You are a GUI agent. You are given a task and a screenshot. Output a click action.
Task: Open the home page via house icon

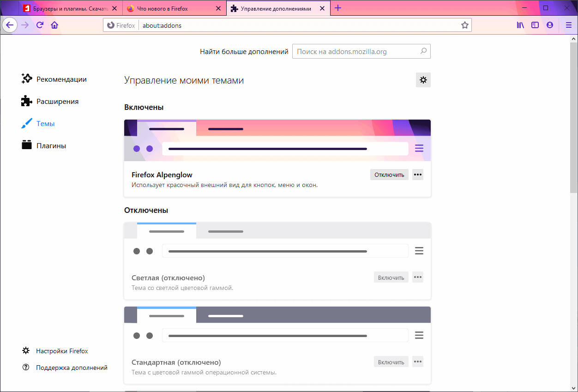pos(54,25)
